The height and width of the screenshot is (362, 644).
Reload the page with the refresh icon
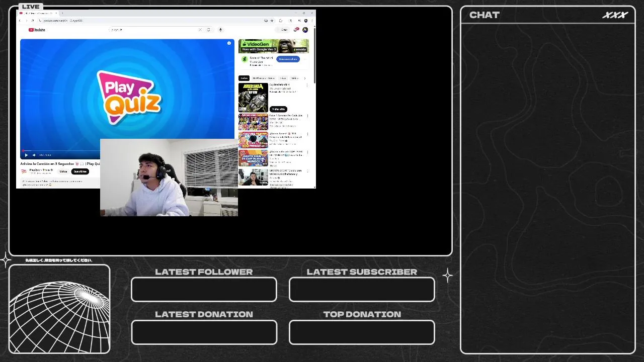[x=33, y=21]
